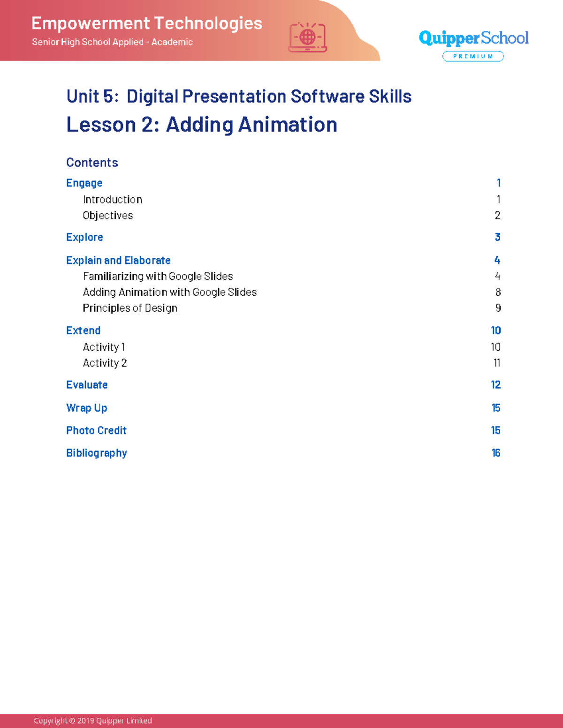The width and height of the screenshot is (563, 728).
Task: Select the Objectives entry in Contents
Action: click(108, 216)
